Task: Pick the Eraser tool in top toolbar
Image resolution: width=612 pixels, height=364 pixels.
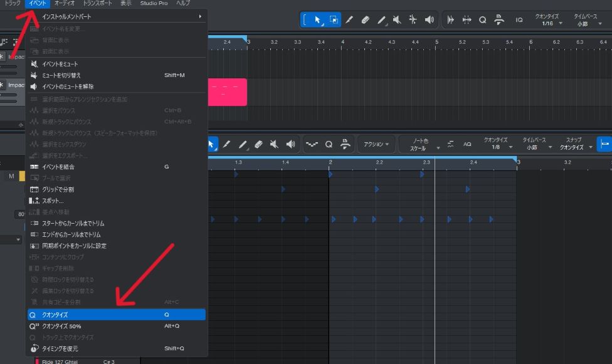Action: tap(365, 20)
